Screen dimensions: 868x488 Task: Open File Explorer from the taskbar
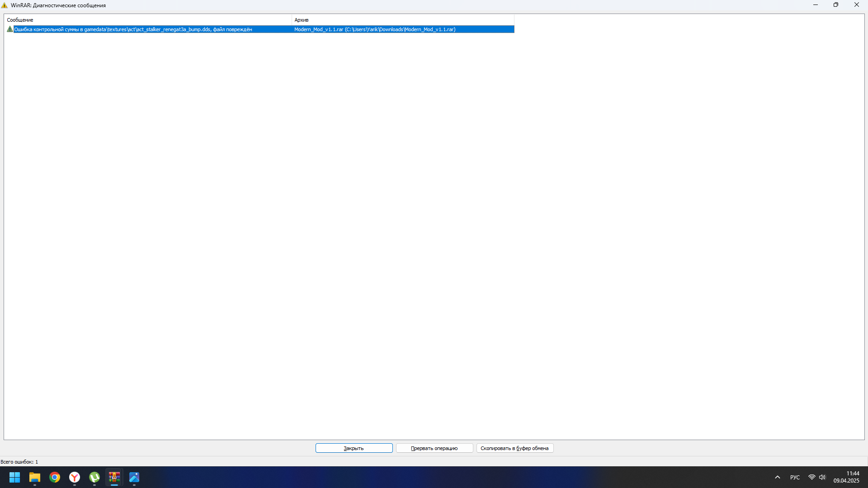click(35, 477)
